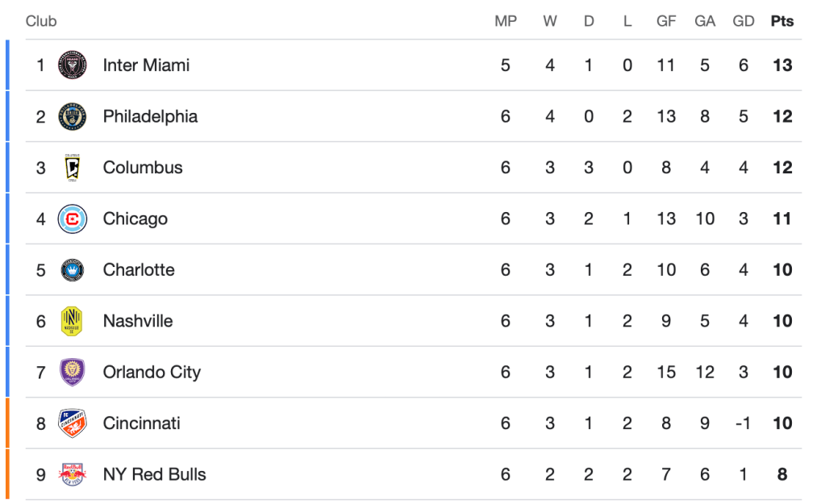Open the Orlando City team page
The height and width of the screenshot is (504, 825).
(x=152, y=373)
